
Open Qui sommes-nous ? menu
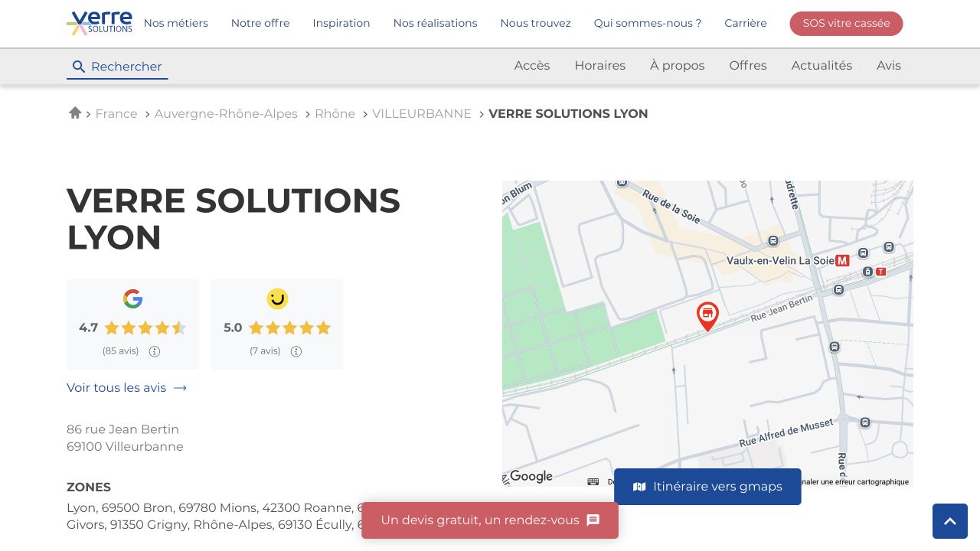point(648,23)
